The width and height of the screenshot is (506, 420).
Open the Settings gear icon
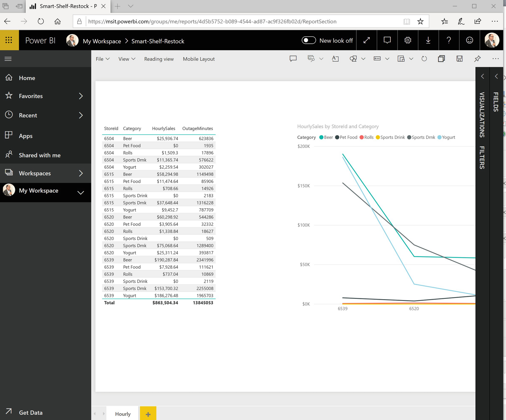(408, 40)
